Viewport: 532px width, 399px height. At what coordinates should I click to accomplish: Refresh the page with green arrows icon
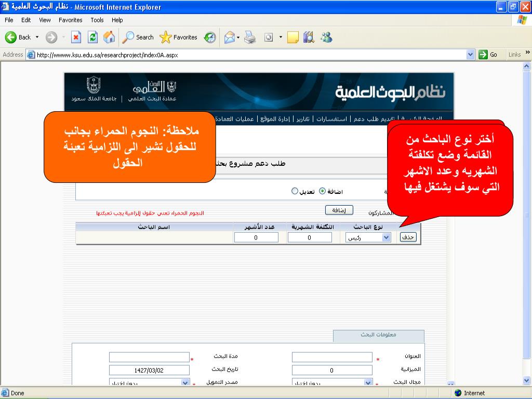pos(92,37)
